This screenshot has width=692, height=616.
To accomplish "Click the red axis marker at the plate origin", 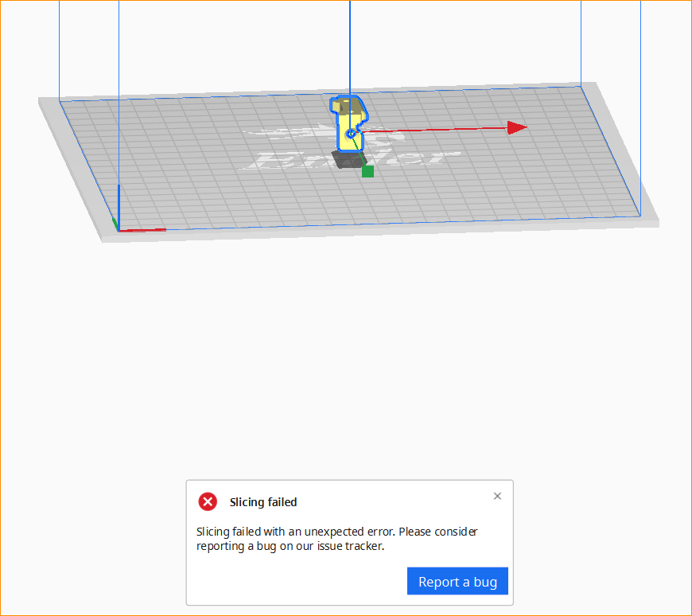I will point(143,229).
